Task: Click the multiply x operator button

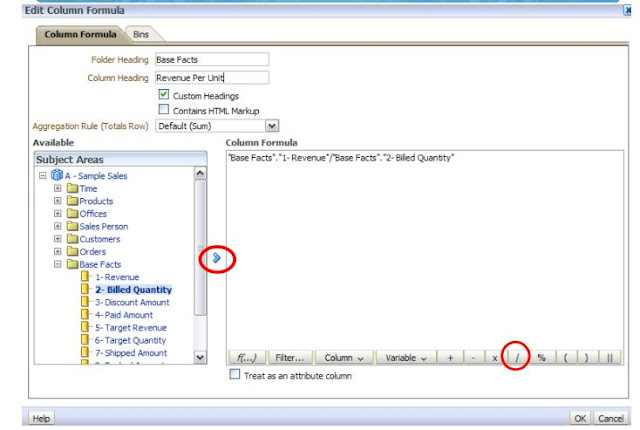Action: 495,358
